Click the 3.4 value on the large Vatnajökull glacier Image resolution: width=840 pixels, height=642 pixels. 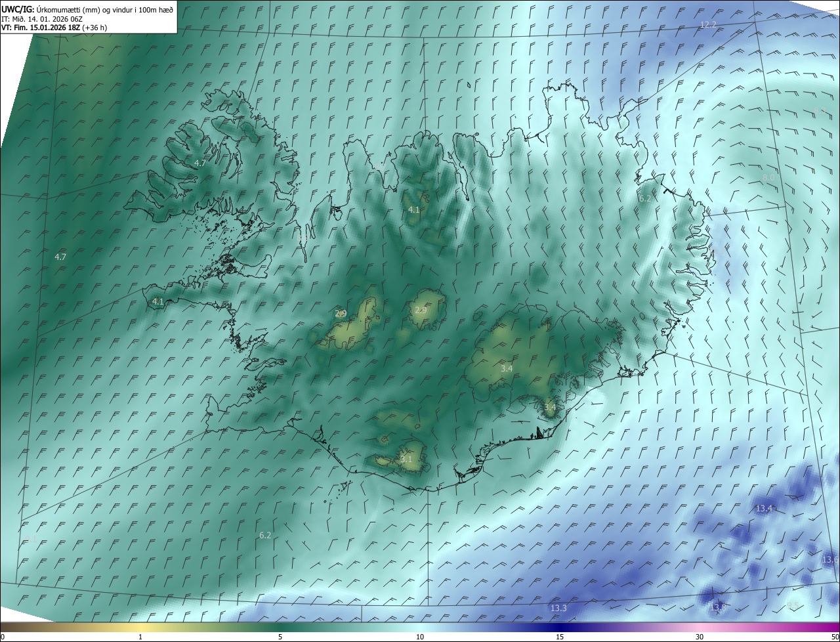(507, 369)
